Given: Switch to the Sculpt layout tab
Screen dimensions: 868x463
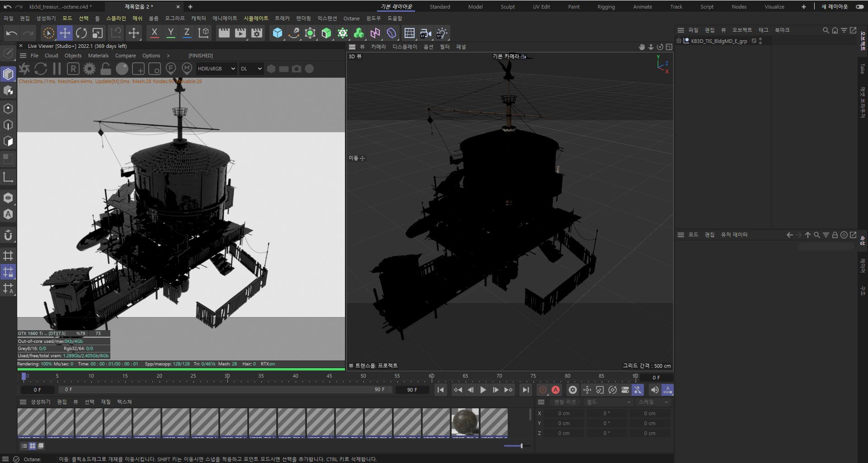Looking at the screenshot, I should (508, 7).
